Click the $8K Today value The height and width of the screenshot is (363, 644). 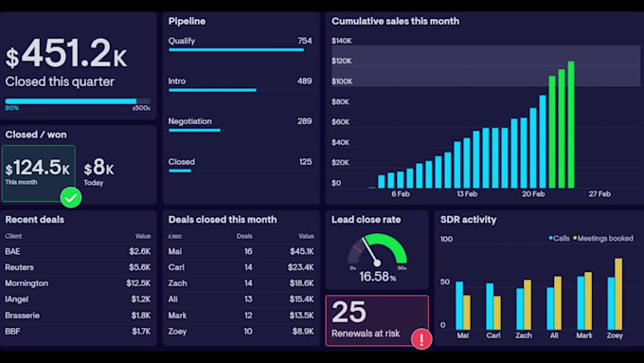coord(99,168)
